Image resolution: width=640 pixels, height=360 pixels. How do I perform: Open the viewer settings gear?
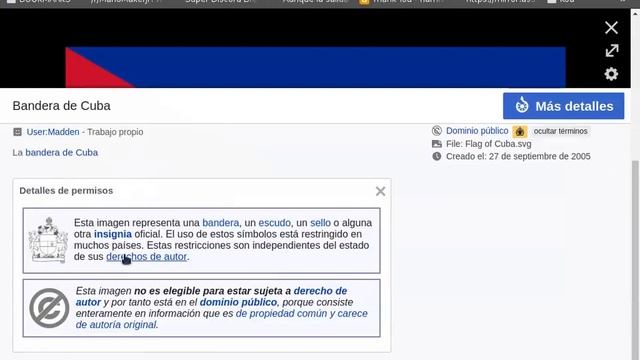tap(611, 74)
